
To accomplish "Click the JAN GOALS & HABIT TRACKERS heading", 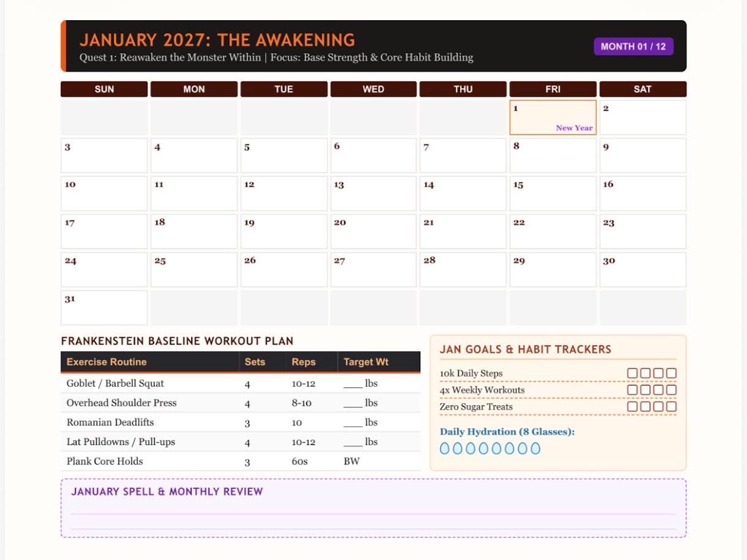I will [x=526, y=349].
